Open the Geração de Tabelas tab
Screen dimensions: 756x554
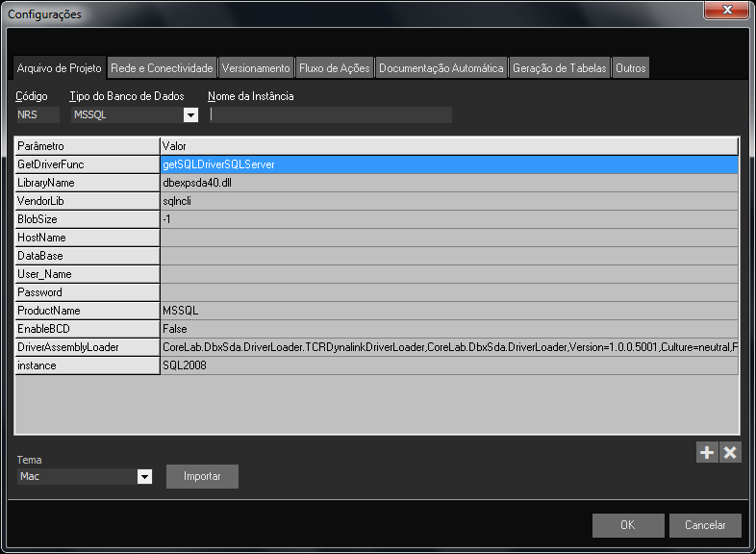(x=560, y=68)
